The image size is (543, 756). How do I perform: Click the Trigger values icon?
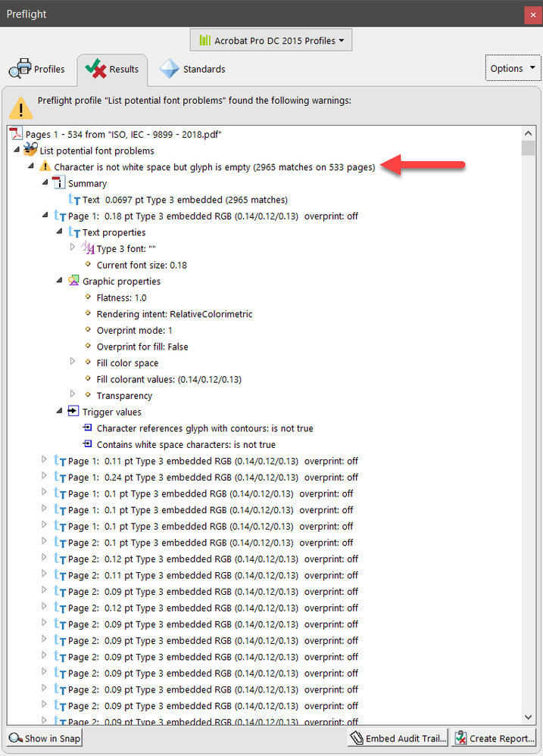point(73,411)
